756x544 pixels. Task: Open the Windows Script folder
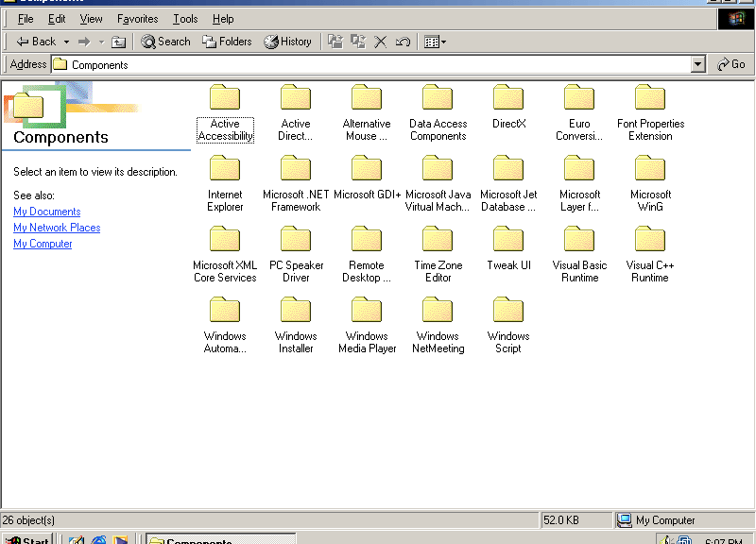point(508,326)
